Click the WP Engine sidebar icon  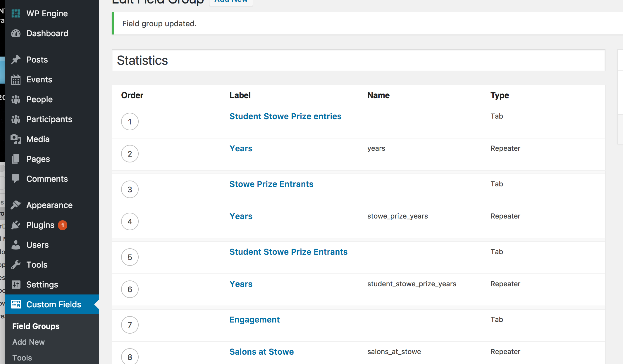pyautogui.click(x=16, y=13)
